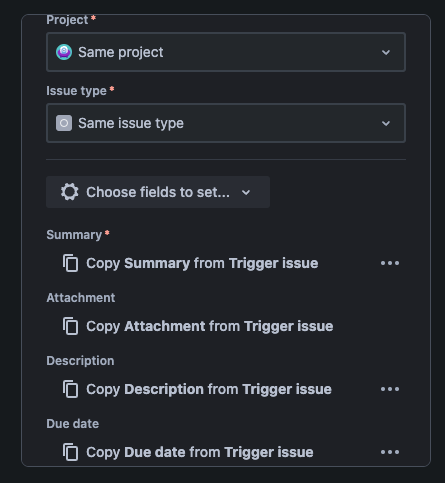445x483 pixels.
Task: Click the Issue type field label
Action: (x=76, y=91)
